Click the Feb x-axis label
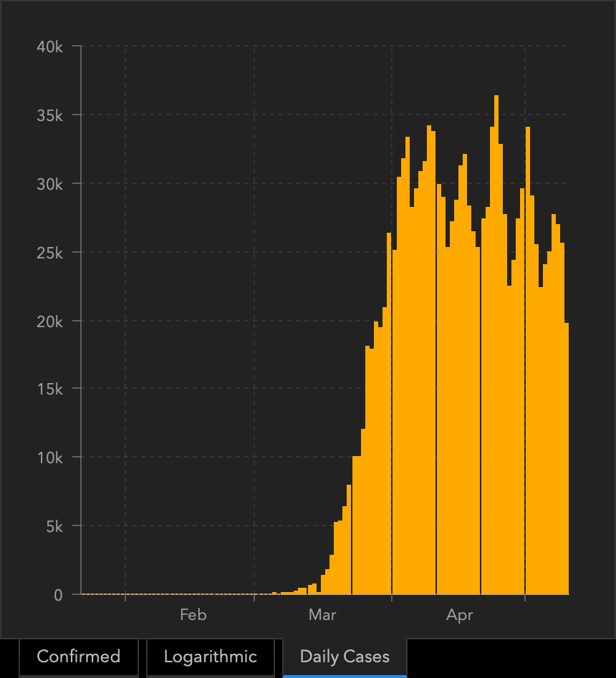616x678 pixels. pos(193,614)
